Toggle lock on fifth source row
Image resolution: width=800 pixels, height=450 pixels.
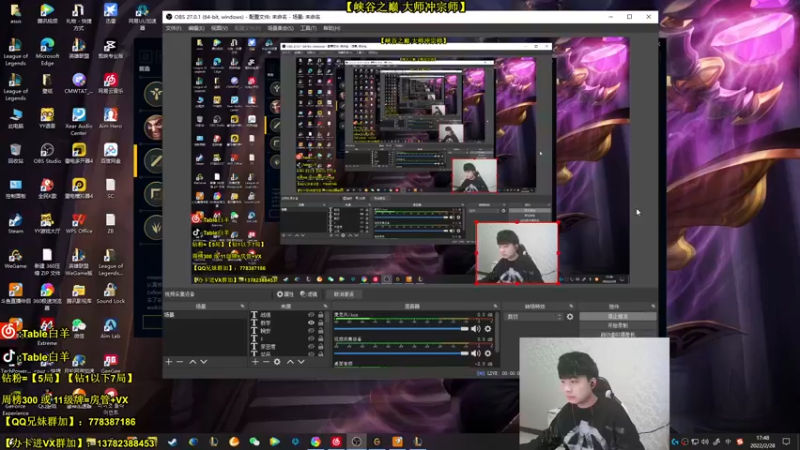coord(321,346)
